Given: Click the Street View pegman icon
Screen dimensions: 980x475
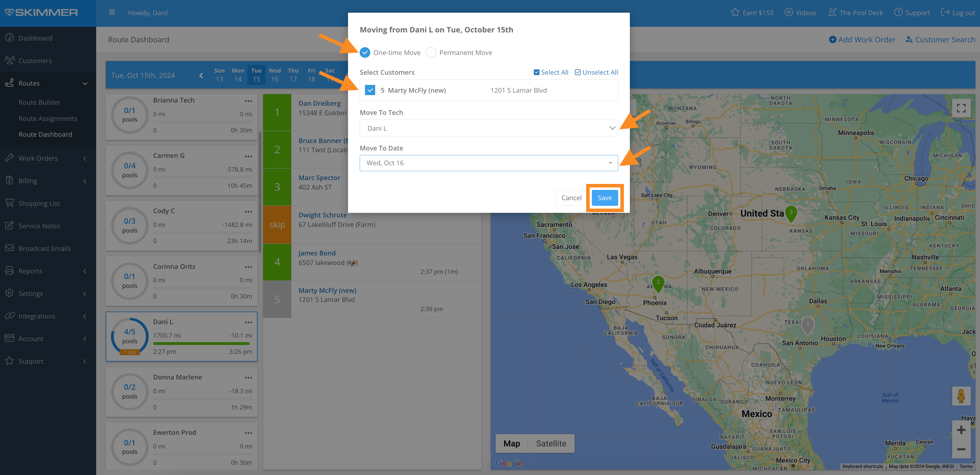Looking at the screenshot, I should [961, 396].
